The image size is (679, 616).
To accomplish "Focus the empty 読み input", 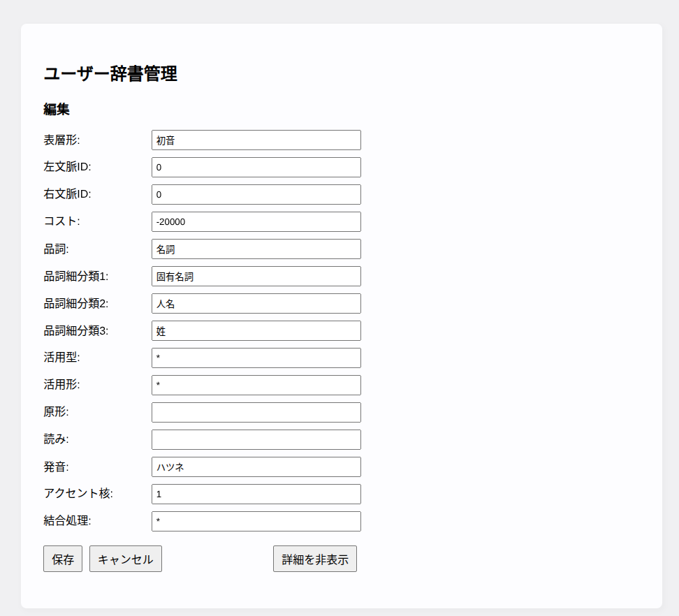I will [x=256, y=439].
